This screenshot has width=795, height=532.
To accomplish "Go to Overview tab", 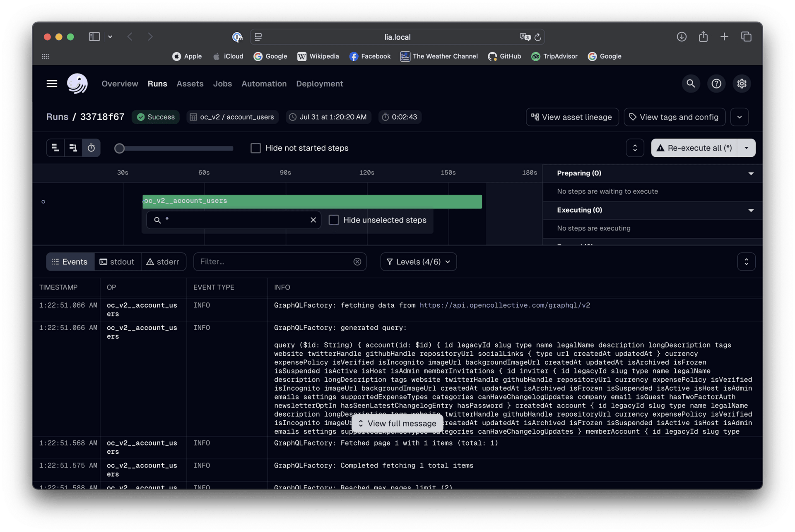I will (120, 84).
